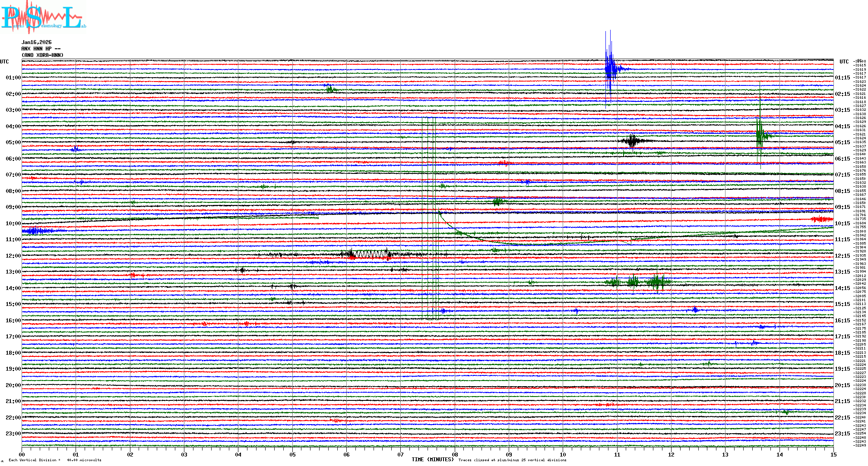
Task: Click the Each Vertical Division microvolts note
Action: tap(55, 460)
